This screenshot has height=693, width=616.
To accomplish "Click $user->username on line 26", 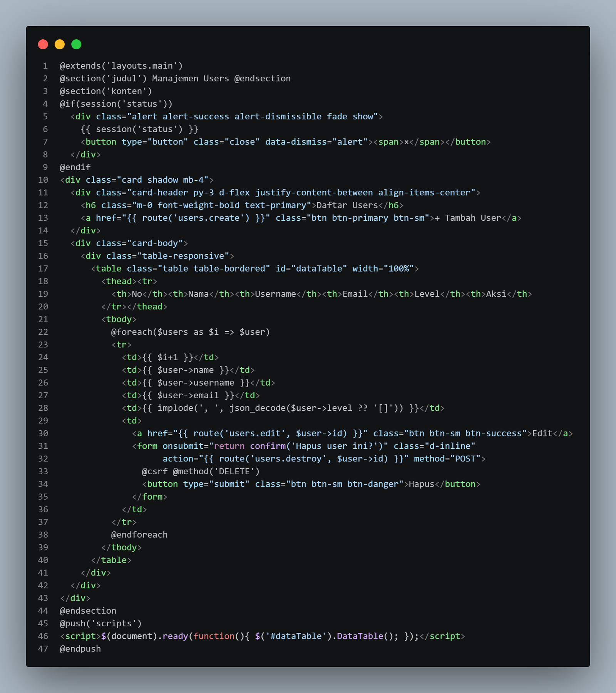I will (x=196, y=383).
